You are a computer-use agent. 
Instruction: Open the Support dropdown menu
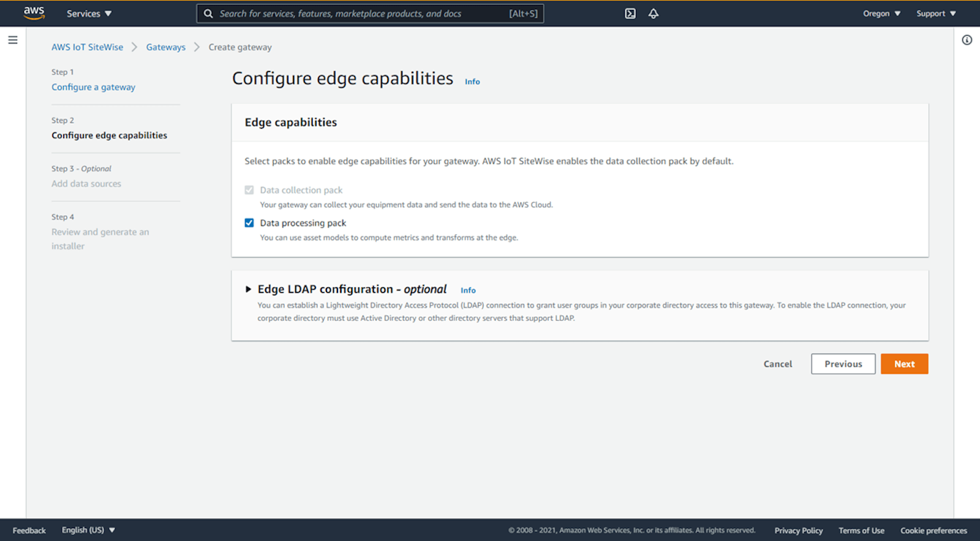936,13
